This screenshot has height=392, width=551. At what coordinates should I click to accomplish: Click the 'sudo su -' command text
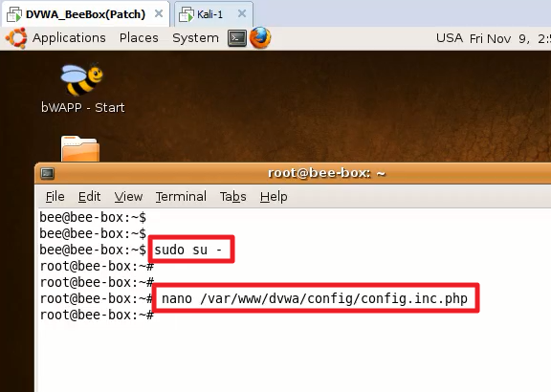[x=188, y=250]
